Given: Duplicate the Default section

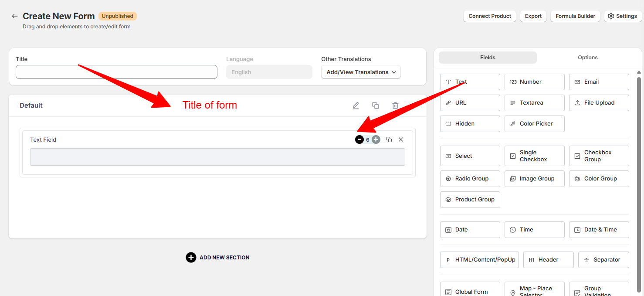Looking at the screenshot, I should click(x=375, y=105).
